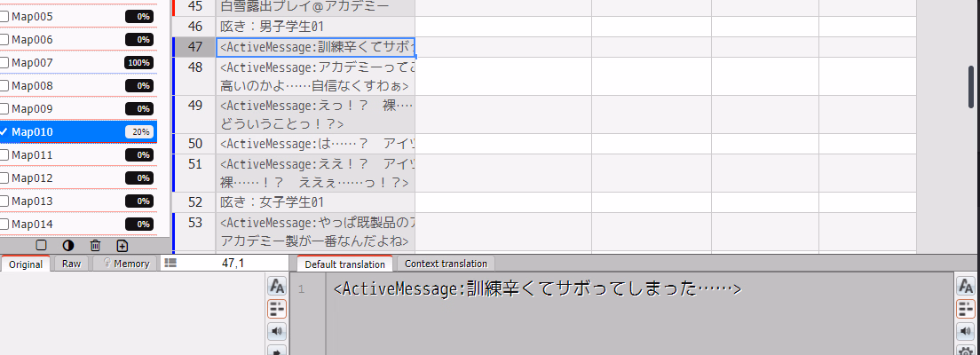The image size is (980, 355).
Task: Uncheck the Map010 checkbox
Action: coord(4,132)
